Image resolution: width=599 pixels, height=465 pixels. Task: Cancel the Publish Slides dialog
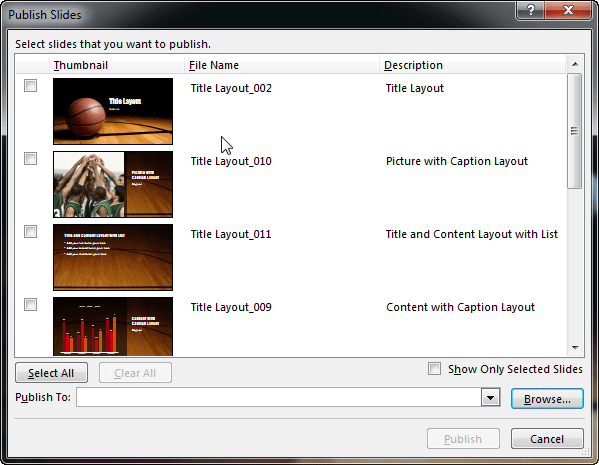(x=547, y=439)
